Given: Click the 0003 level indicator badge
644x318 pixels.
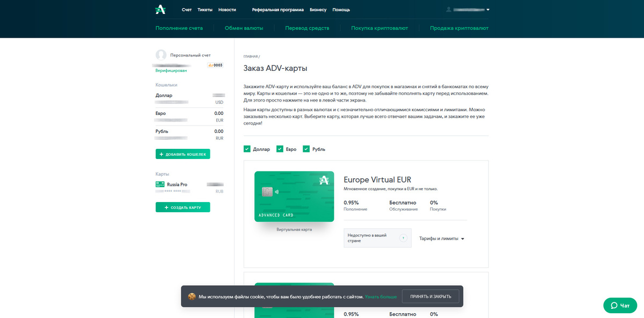Looking at the screenshot, I should coord(216,65).
